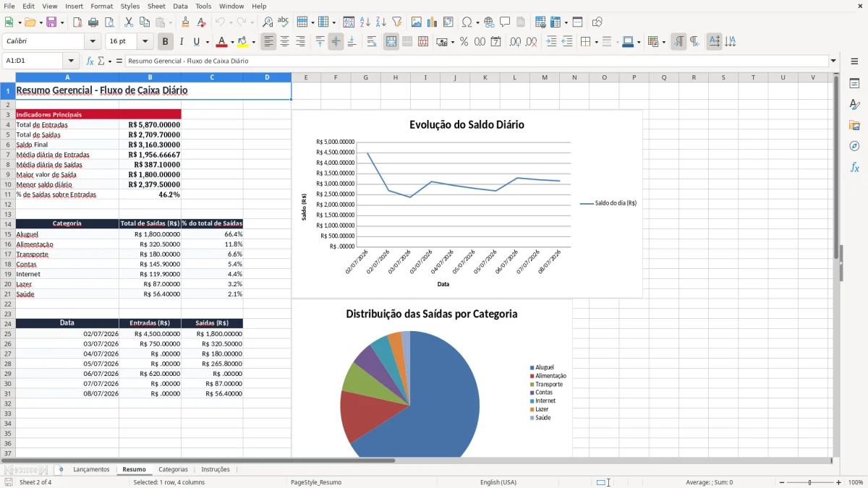Click column header Q

[x=663, y=77]
